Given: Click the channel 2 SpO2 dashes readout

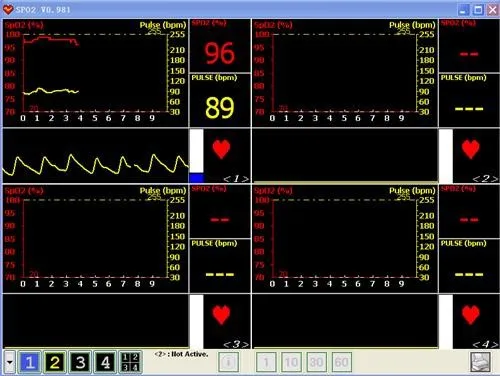Looking at the screenshot, I should pyautogui.click(x=469, y=54).
